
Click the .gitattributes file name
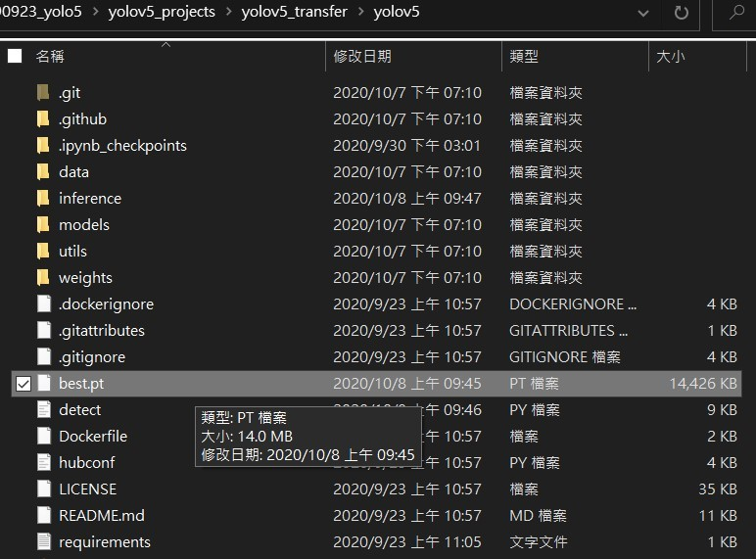point(101,331)
